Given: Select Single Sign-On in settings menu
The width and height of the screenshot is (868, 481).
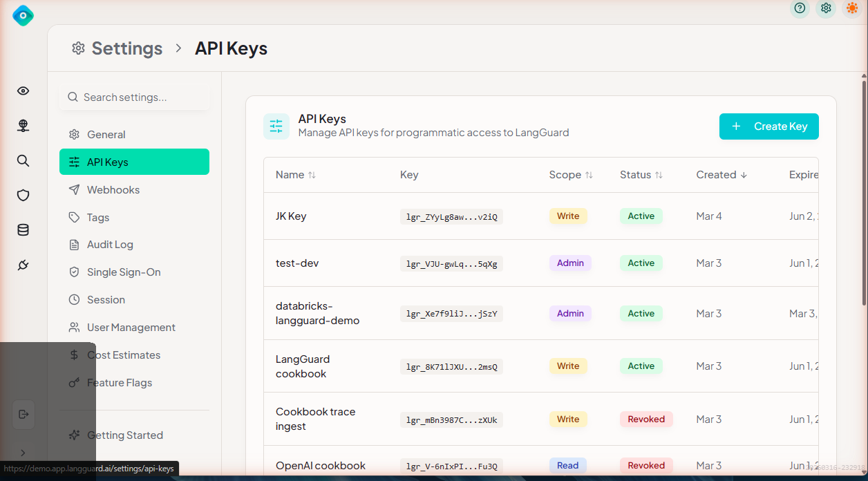Looking at the screenshot, I should 124,272.
